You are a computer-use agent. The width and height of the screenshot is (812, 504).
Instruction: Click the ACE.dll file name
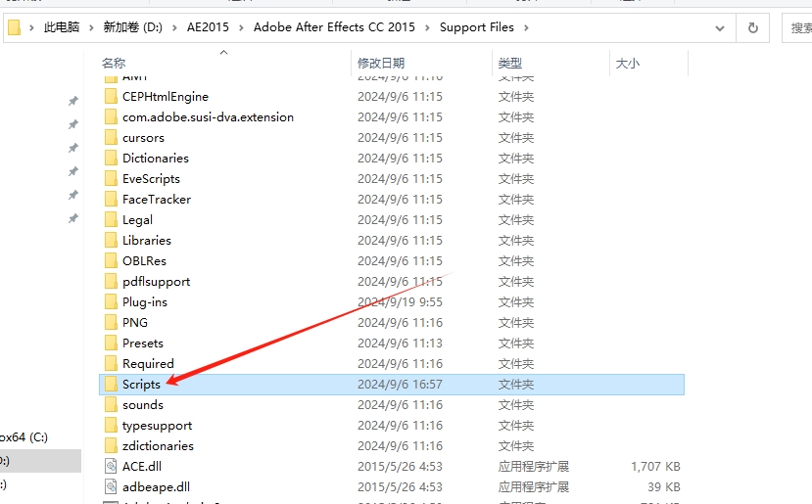pyautogui.click(x=142, y=466)
